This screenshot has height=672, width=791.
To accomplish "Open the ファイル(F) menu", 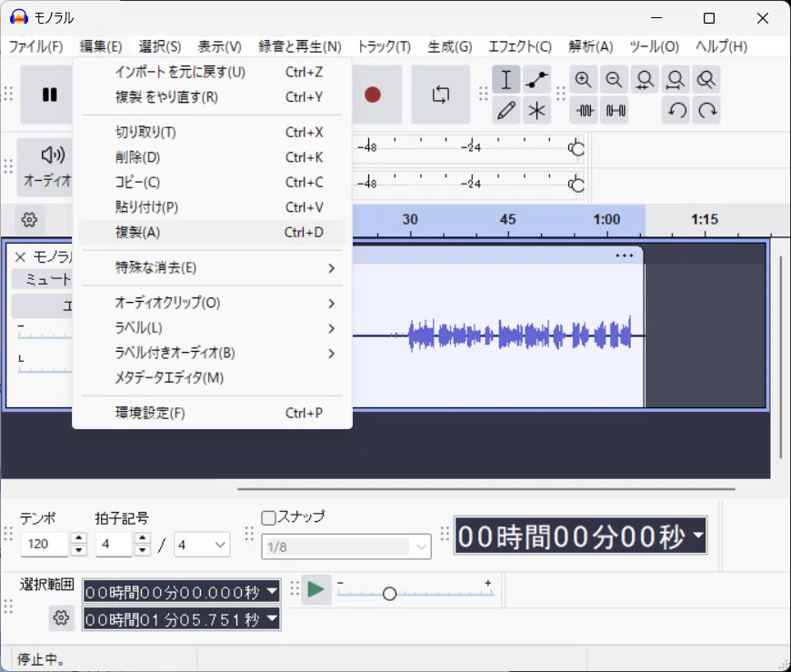I will click(35, 47).
